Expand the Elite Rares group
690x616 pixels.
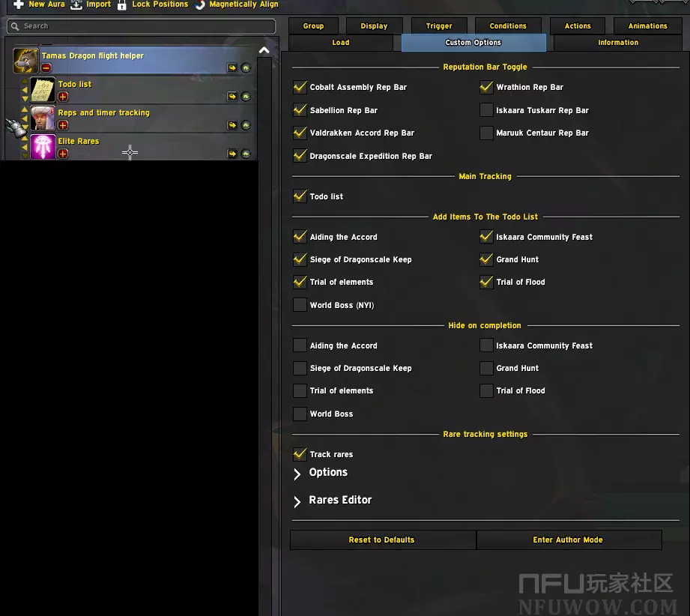point(63,154)
